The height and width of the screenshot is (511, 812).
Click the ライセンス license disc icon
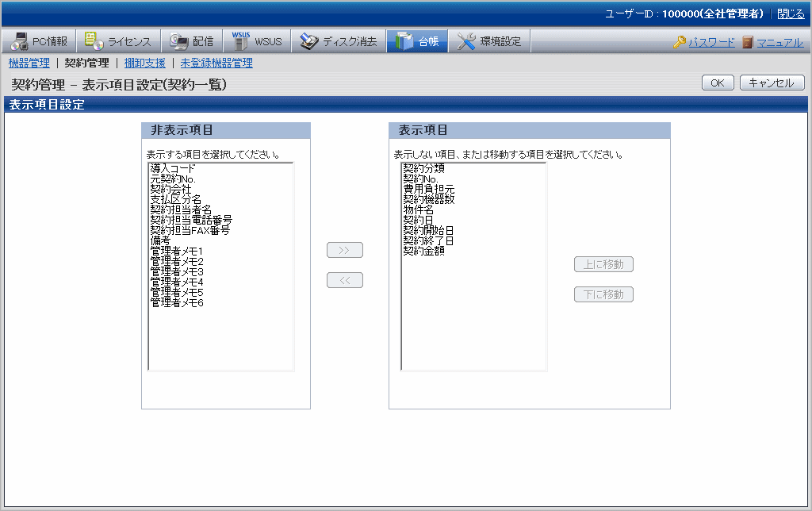pyautogui.click(x=94, y=41)
